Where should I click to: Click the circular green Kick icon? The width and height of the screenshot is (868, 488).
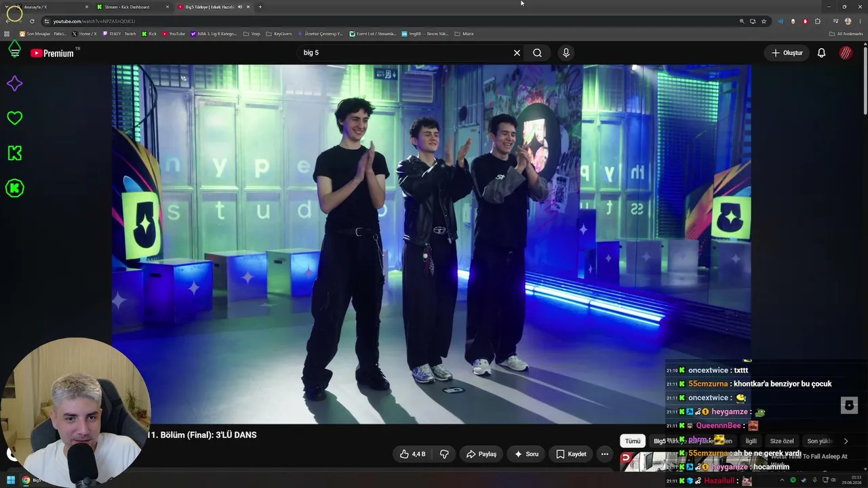click(14, 188)
